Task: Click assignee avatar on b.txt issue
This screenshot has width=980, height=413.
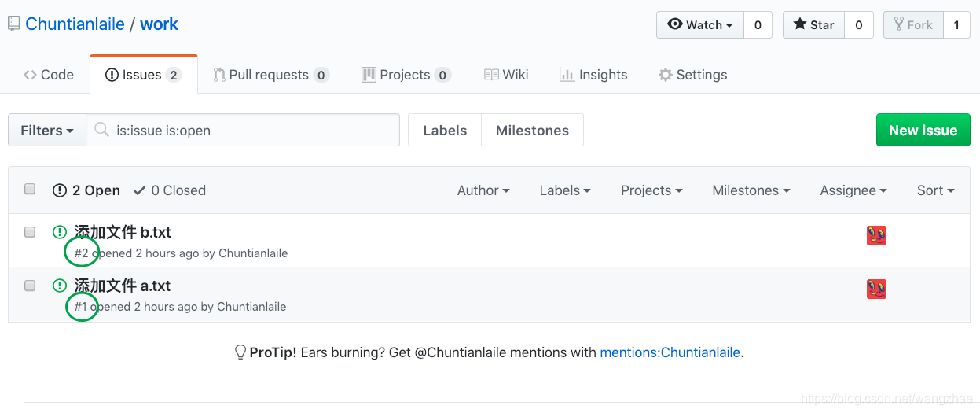Action: coord(876,235)
